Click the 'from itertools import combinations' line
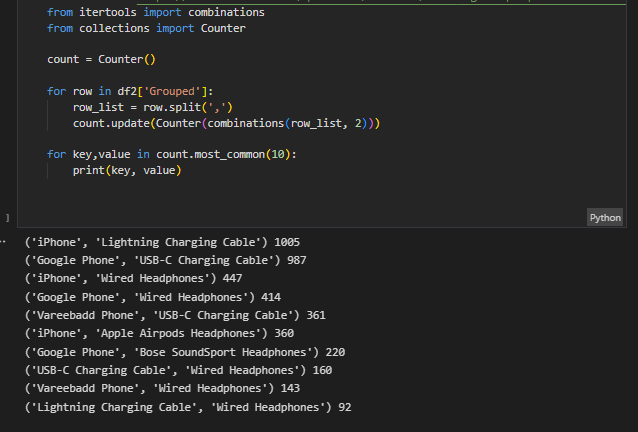This screenshot has width=638, height=432. coord(155,12)
